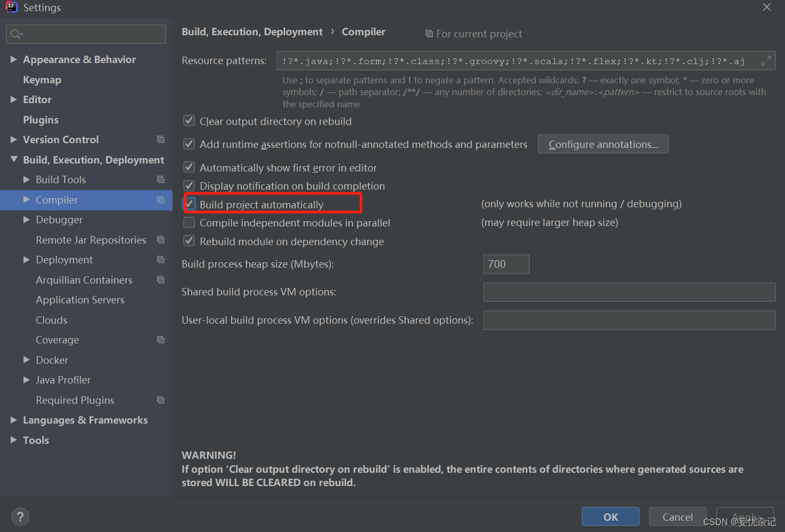Open the Keymap settings page

tap(42, 80)
